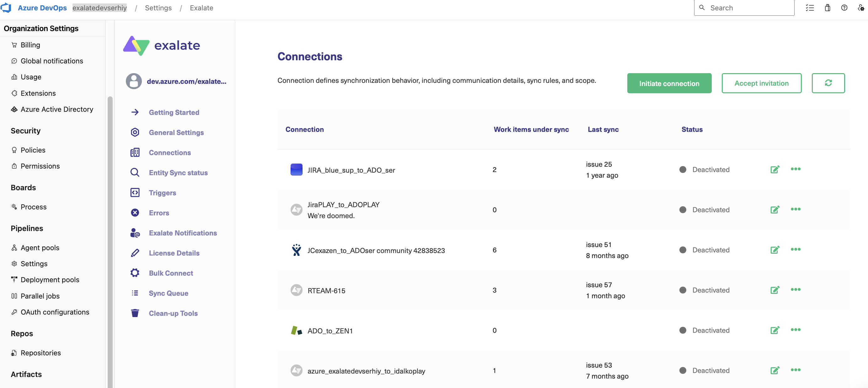Toggle deactivated status for JiraPlay_to_ADOPlay

click(683, 210)
